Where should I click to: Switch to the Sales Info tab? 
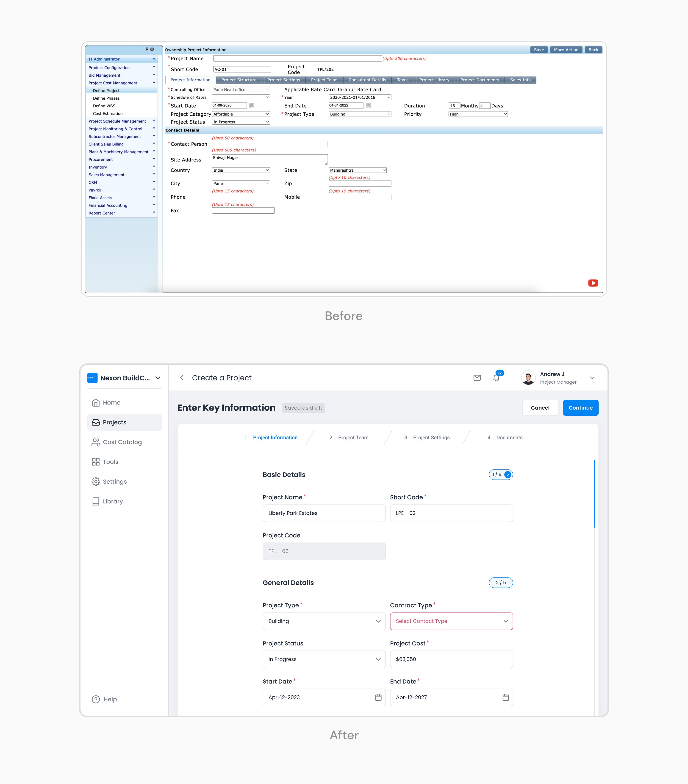pyautogui.click(x=520, y=80)
